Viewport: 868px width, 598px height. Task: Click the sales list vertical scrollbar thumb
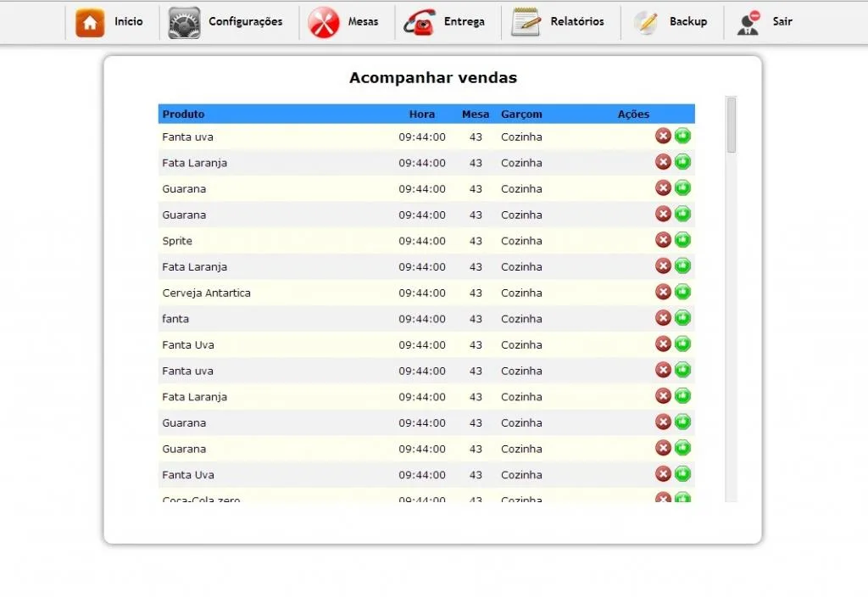(732, 125)
